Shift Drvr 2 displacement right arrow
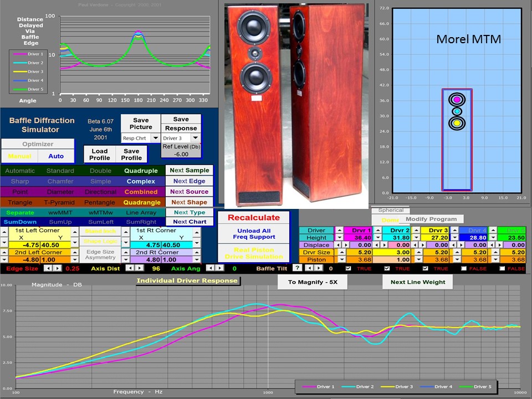Image resolution: width=532 pixels, height=399 pixels. 384,245
